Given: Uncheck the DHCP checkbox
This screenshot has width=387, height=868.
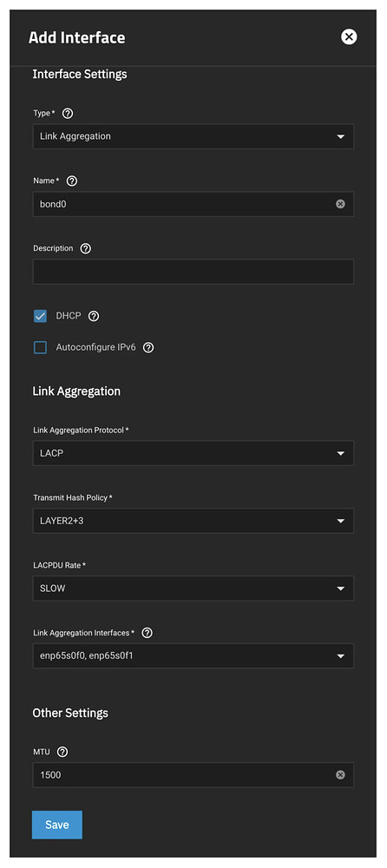Looking at the screenshot, I should click(40, 316).
